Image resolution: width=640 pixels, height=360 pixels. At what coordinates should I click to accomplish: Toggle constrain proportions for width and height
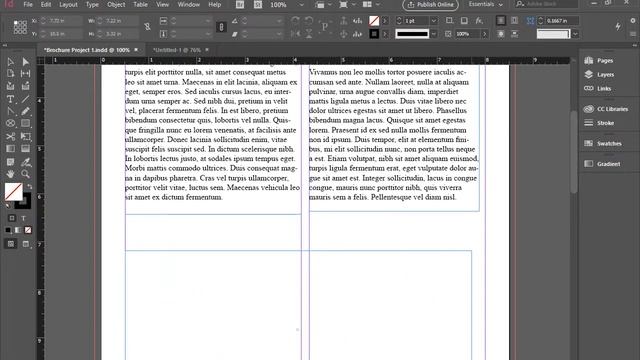(147, 27)
